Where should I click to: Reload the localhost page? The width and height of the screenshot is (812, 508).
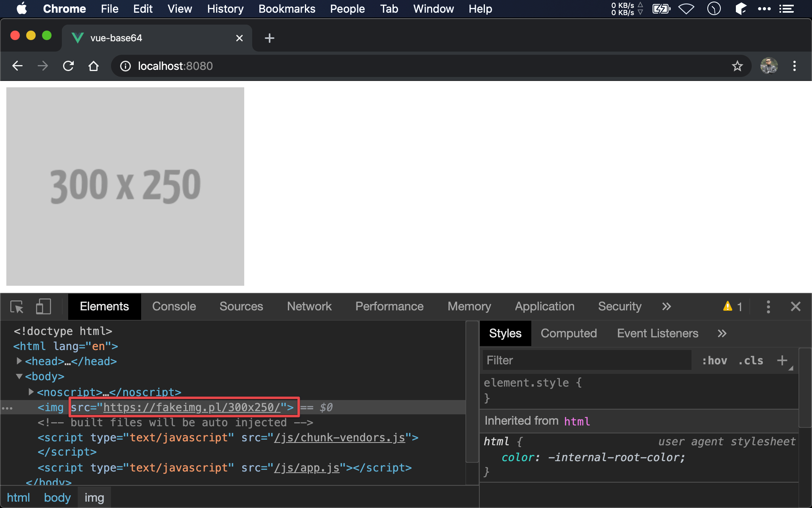click(x=68, y=66)
